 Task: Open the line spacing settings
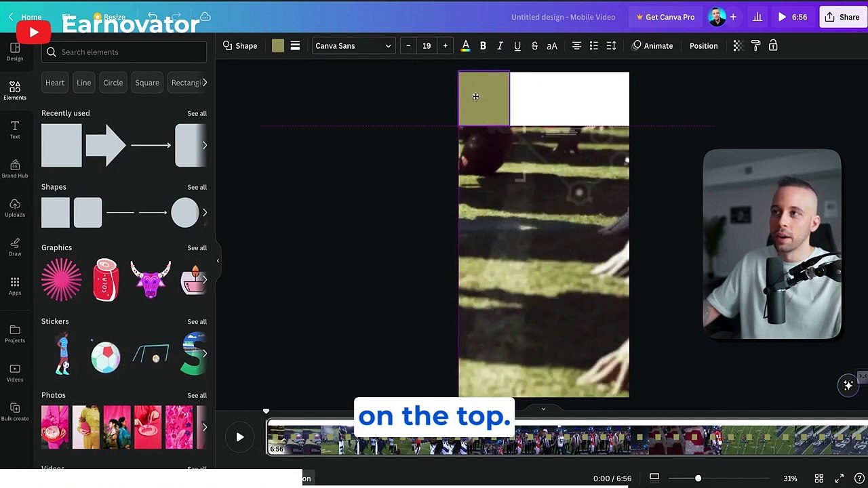click(x=611, y=46)
